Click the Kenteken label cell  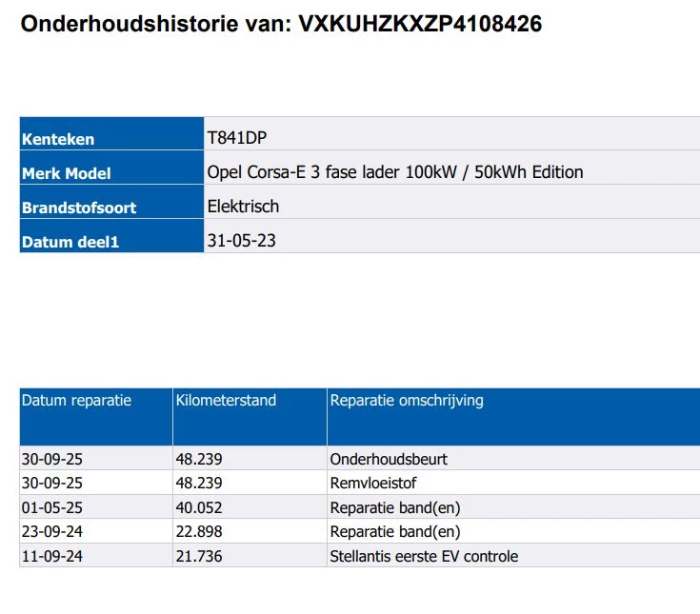coord(111,133)
